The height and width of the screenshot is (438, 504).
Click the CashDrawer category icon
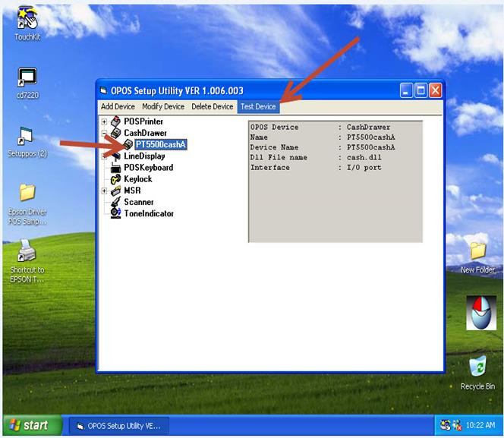click(115, 133)
